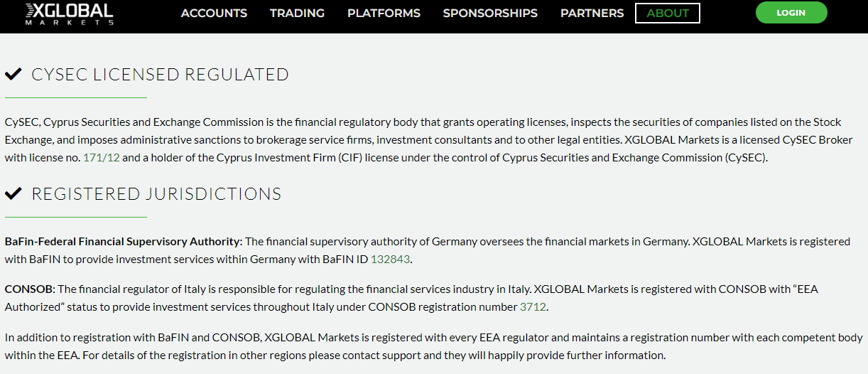The width and height of the screenshot is (868, 374).
Task: Click the green LOGIN button
Action: (x=791, y=13)
